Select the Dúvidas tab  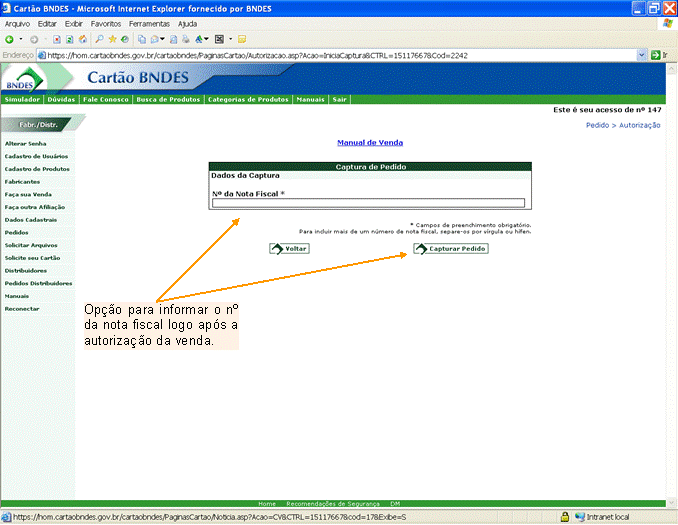click(61, 99)
